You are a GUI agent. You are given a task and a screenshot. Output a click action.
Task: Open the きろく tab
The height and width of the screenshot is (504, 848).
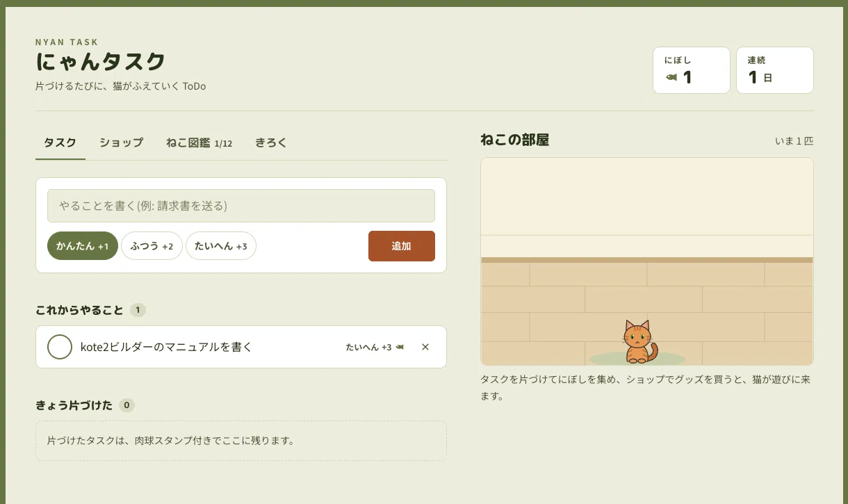pyautogui.click(x=271, y=143)
